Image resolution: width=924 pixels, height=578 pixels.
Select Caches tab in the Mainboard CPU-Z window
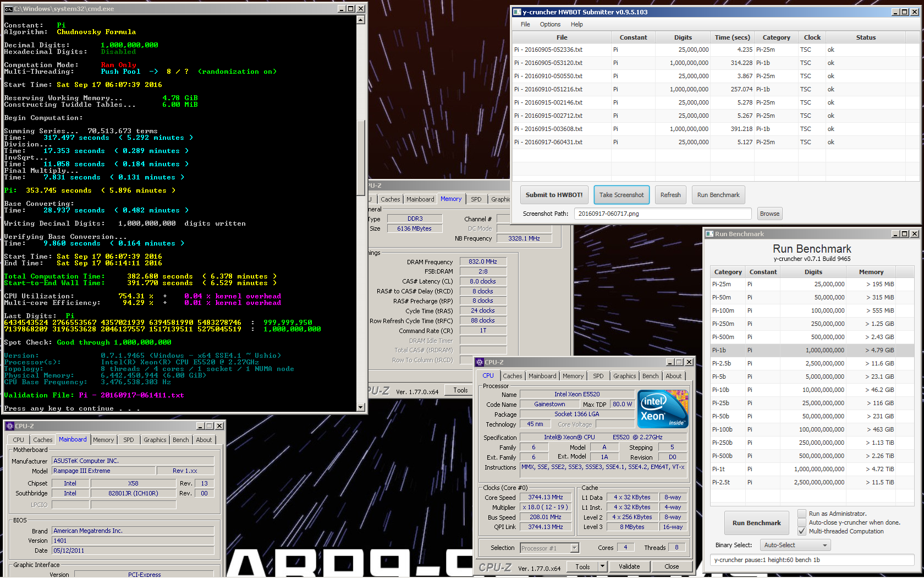pos(42,440)
